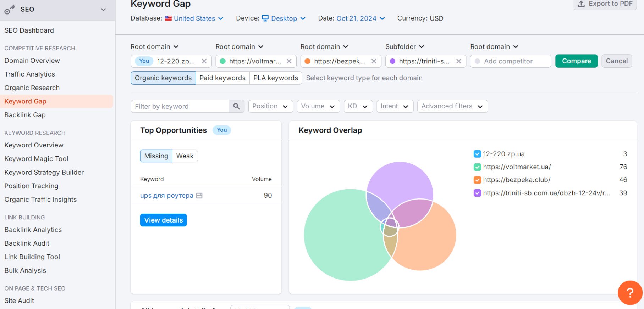Open Backlink Analytics
Viewport: 644px width, 309px height.
tap(33, 230)
